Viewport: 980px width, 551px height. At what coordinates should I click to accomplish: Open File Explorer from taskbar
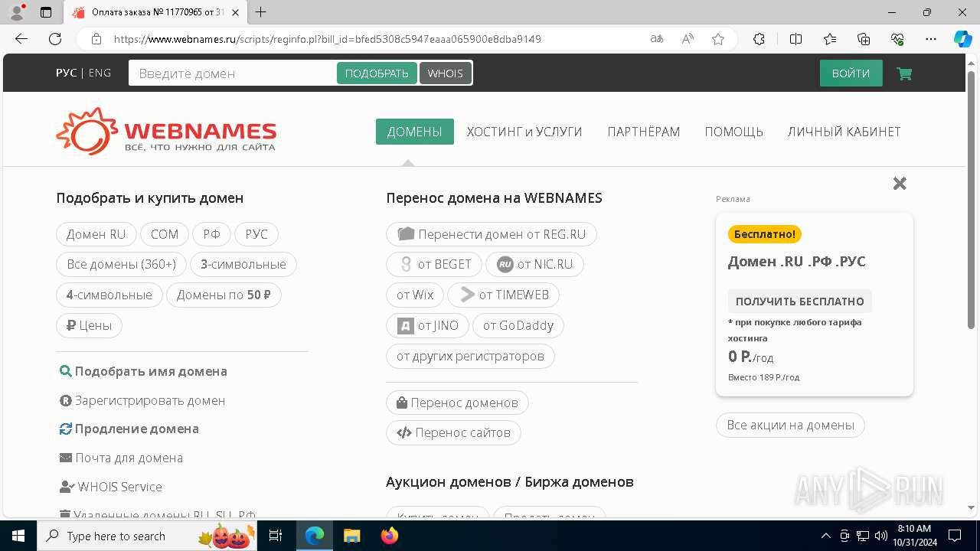point(351,536)
